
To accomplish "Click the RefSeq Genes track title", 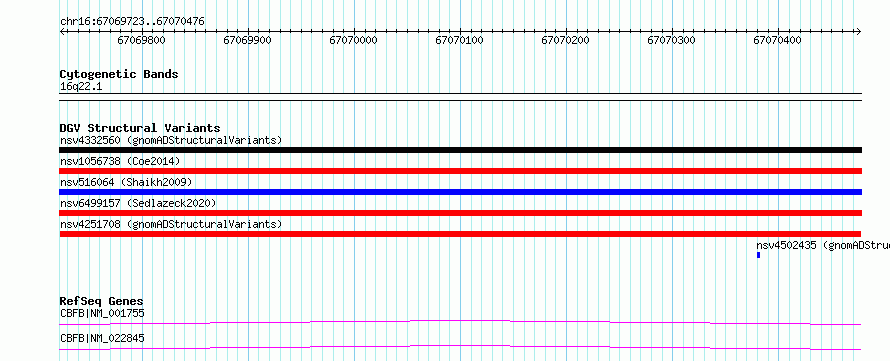I will (102, 301).
